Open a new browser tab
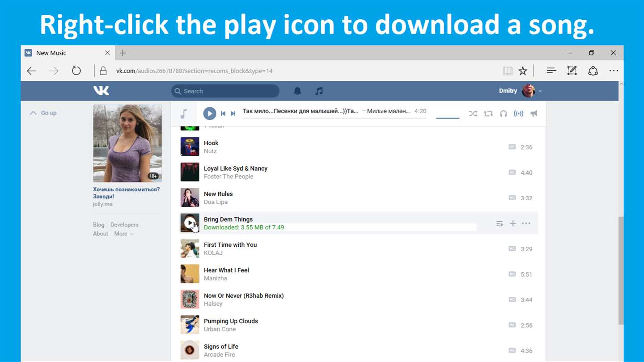The image size is (644, 362). 123,53
